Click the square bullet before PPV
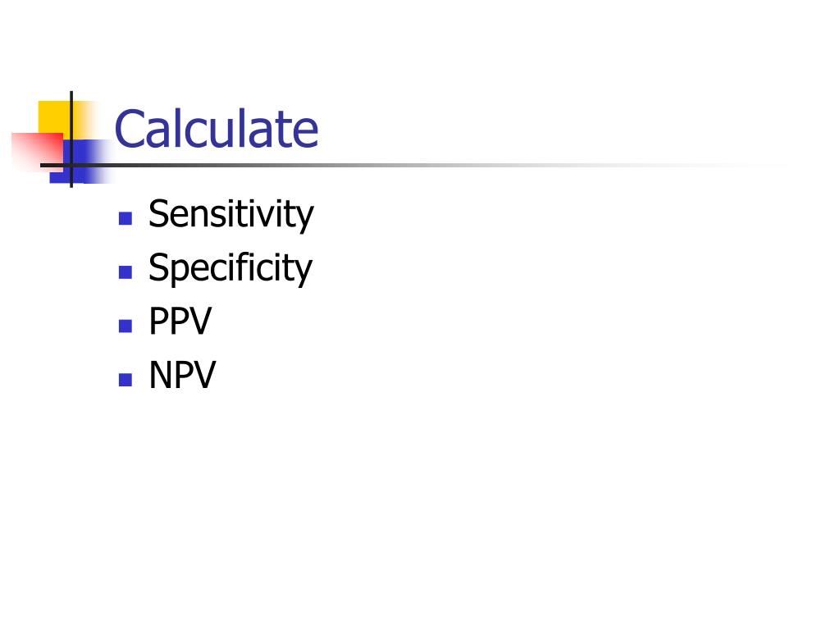840x630 pixels. point(126,326)
